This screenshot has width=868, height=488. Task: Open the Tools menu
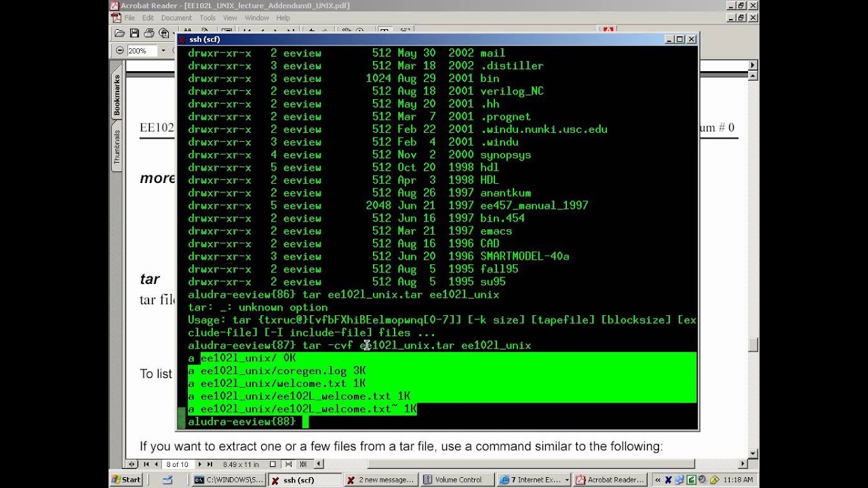pyautogui.click(x=208, y=18)
